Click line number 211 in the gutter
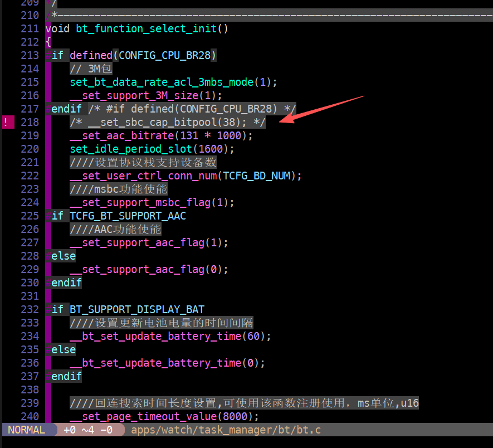The width and height of the screenshot is (493, 448). [x=30, y=28]
